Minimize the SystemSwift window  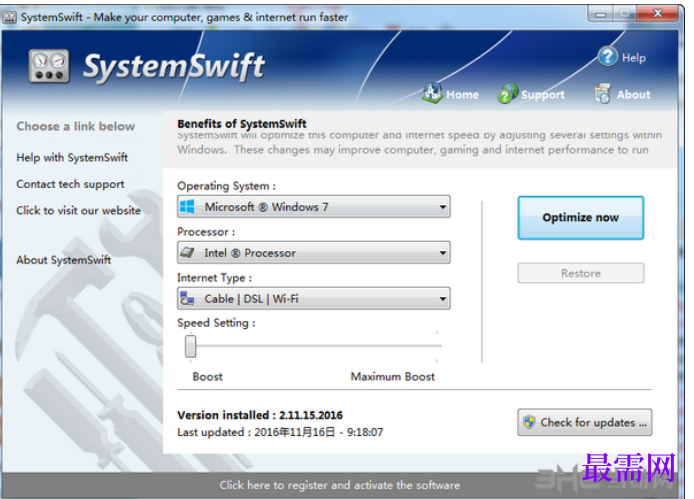point(601,15)
